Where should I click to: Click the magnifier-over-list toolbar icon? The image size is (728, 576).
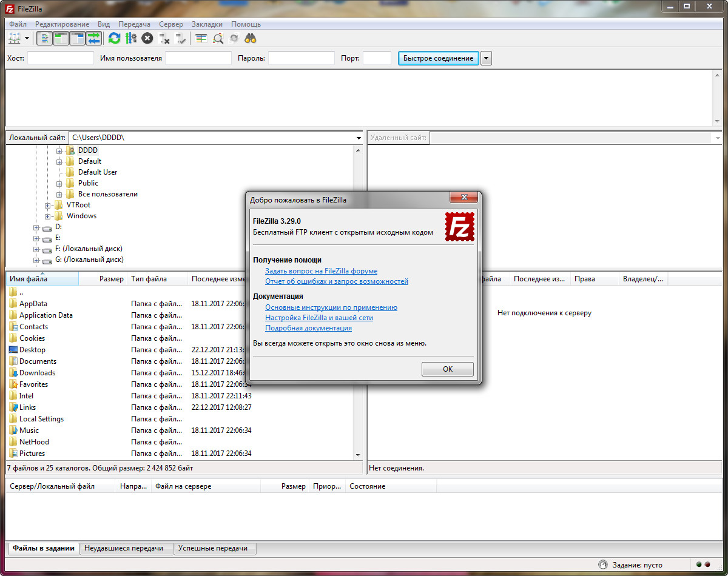click(218, 38)
